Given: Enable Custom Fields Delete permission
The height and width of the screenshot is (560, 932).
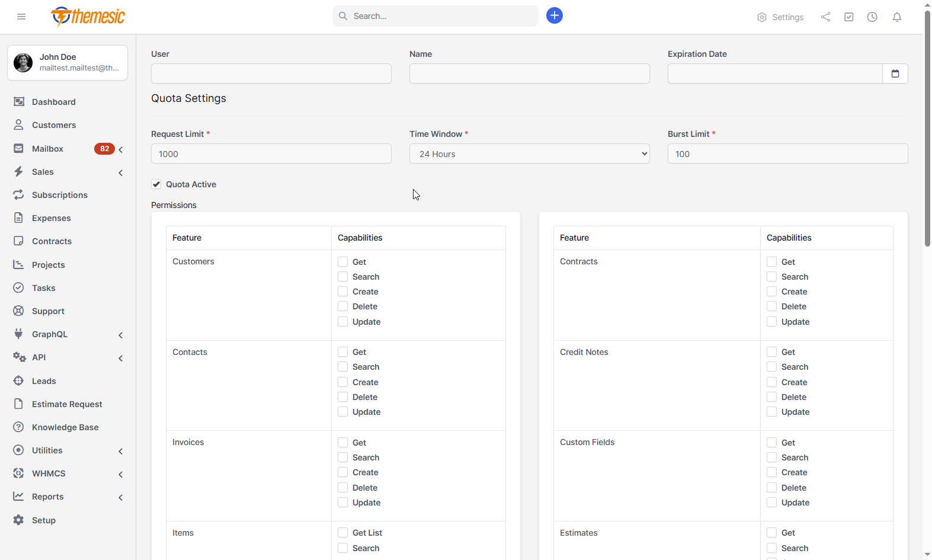Looking at the screenshot, I should (771, 488).
